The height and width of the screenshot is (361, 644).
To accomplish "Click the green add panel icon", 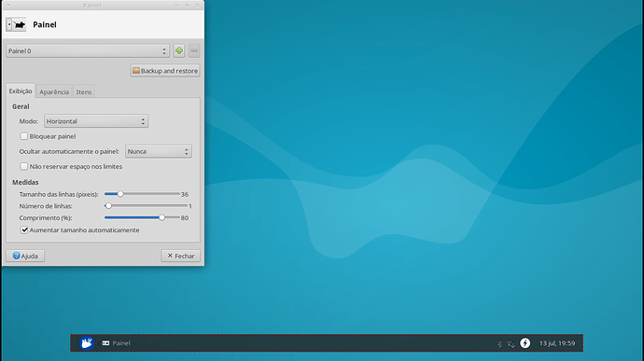I will coord(179,51).
